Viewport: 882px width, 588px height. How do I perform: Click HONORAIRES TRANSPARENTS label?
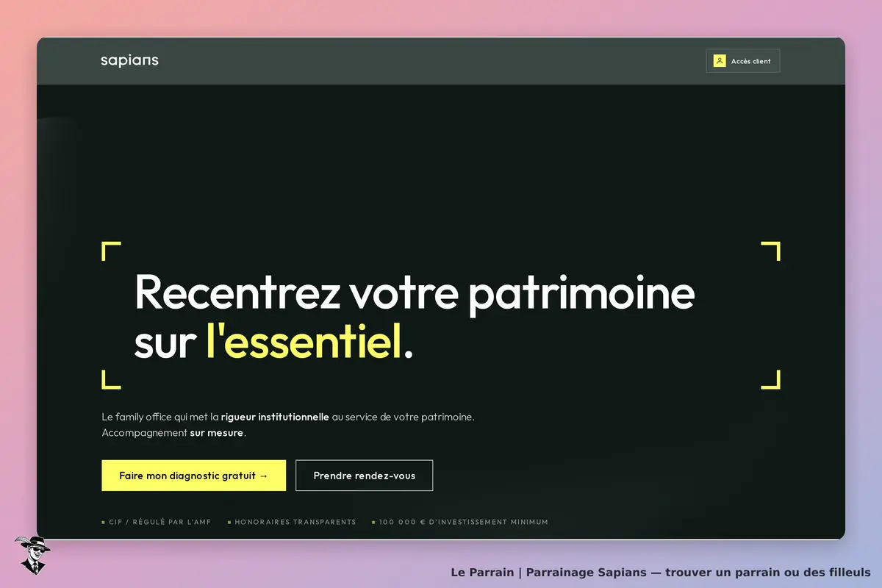[295, 522]
